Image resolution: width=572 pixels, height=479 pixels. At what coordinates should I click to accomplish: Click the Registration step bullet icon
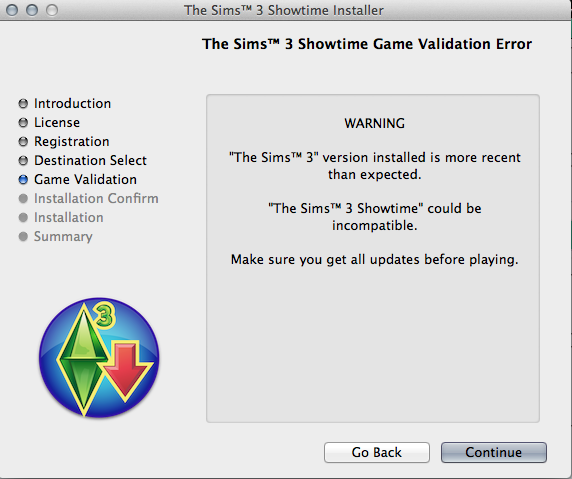click(x=23, y=142)
